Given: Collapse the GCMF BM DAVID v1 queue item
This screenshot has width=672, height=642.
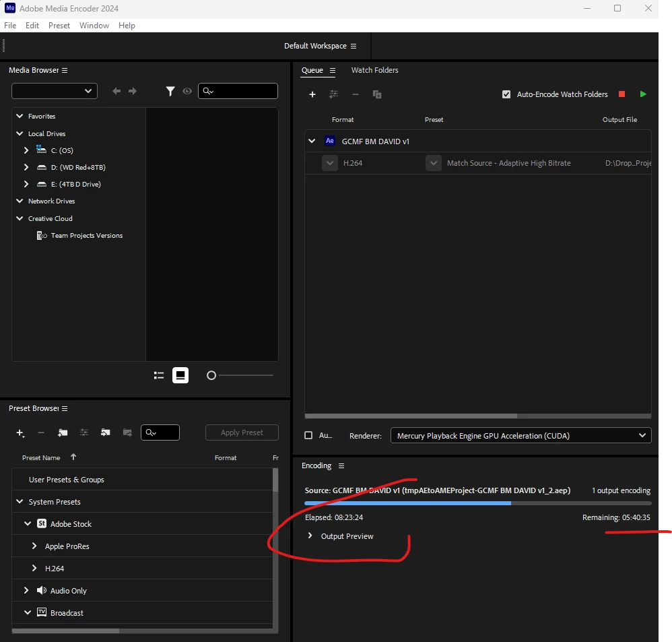Looking at the screenshot, I should tap(312, 141).
